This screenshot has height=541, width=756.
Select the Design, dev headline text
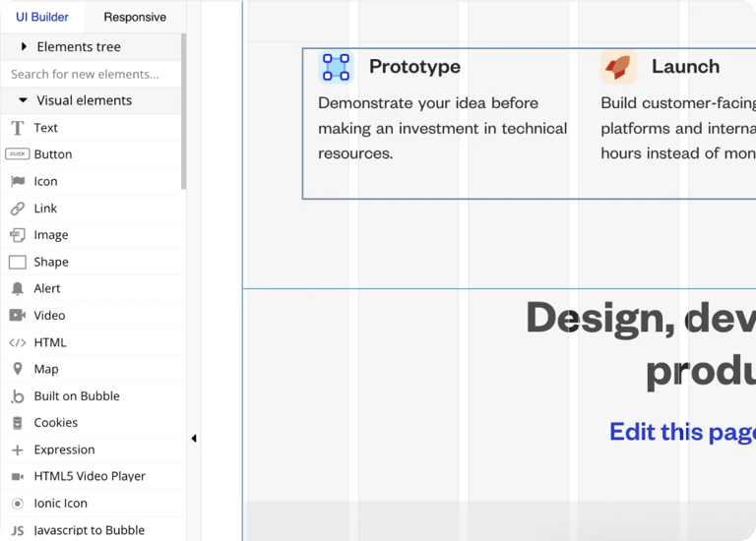641,344
